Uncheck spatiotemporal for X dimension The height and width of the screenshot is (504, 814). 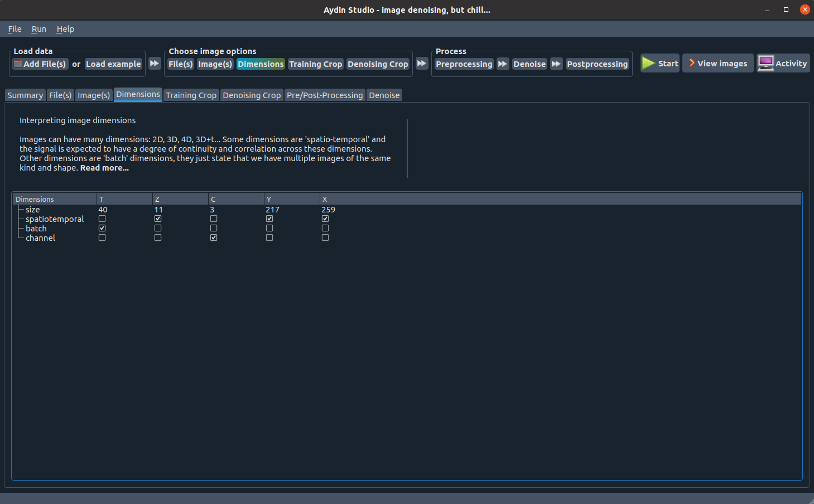click(325, 219)
